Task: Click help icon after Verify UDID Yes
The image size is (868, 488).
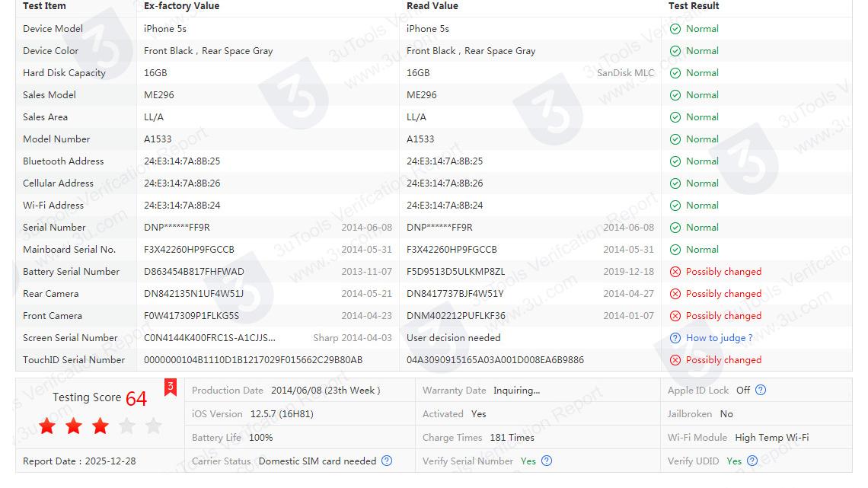Action: [x=752, y=461]
